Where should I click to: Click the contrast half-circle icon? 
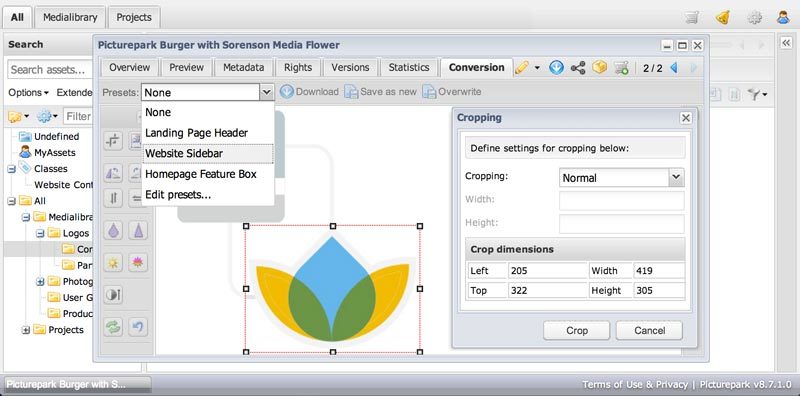[x=113, y=295]
